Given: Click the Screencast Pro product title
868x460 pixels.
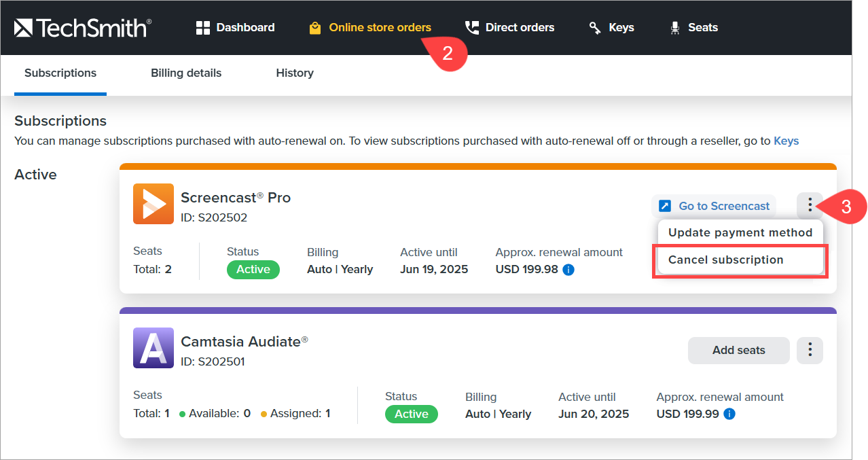Looking at the screenshot, I should [236, 198].
